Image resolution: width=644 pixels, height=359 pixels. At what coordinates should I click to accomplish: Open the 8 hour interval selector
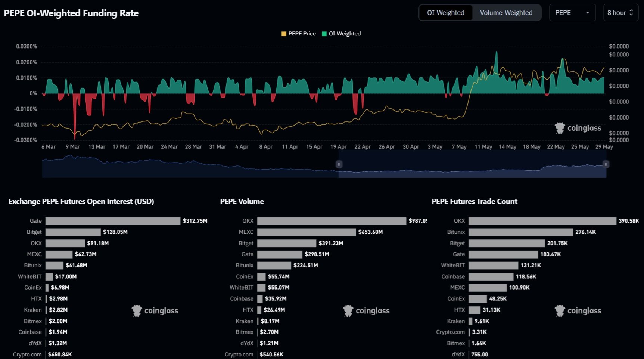(x=620, y=13)
